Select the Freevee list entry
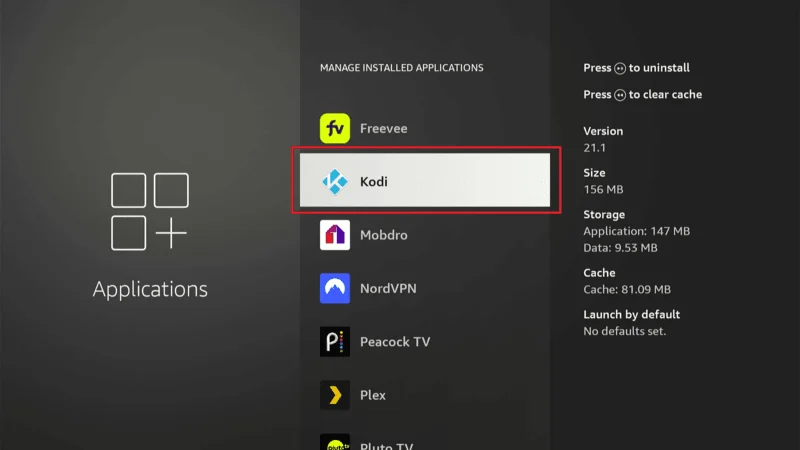 (424, 128)
